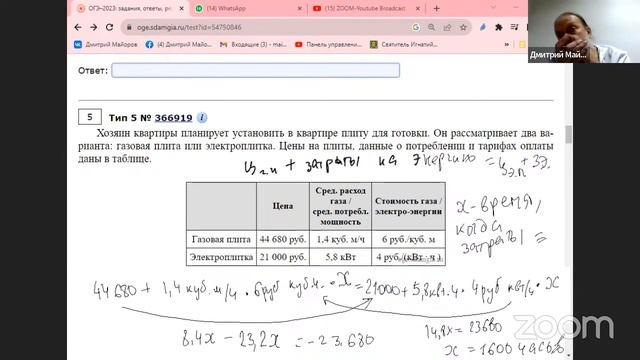
Task: Open the tab search dropdown chevron
Action: click(493, 7)
